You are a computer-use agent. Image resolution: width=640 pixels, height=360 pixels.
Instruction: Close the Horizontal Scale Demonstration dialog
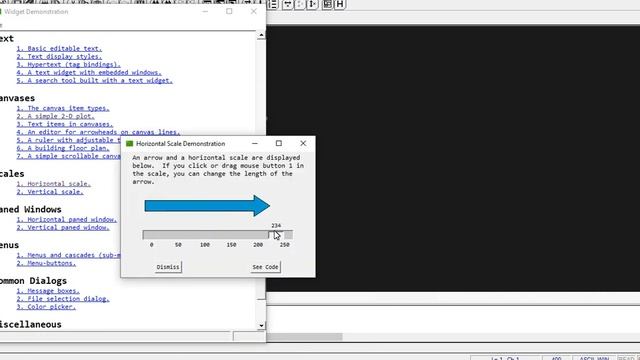tap(303, 144)
